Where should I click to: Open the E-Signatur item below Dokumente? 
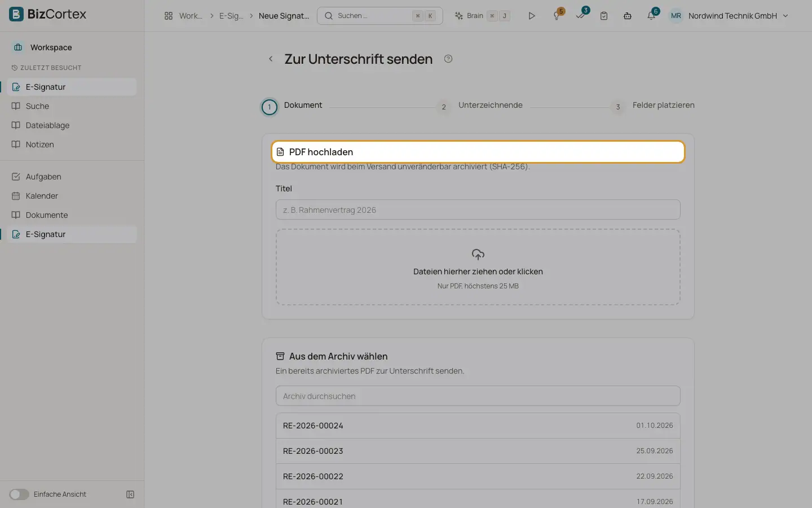(72, 234)
